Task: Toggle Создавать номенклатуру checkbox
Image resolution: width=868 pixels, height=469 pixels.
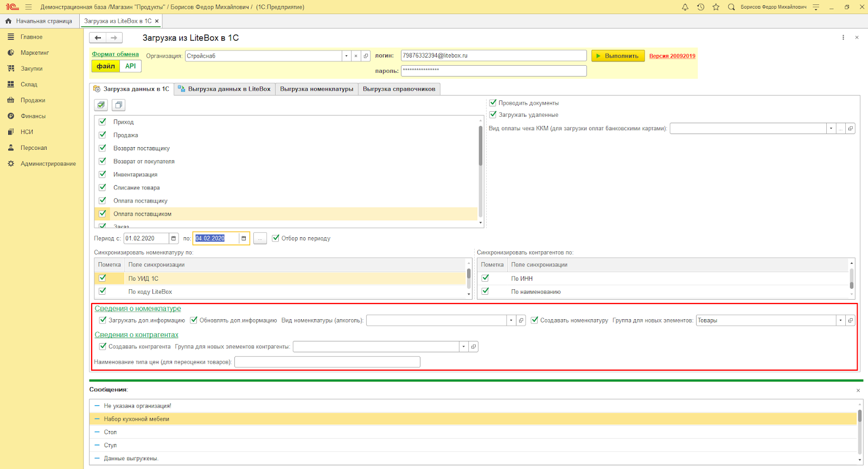Action: coord(534,320)
